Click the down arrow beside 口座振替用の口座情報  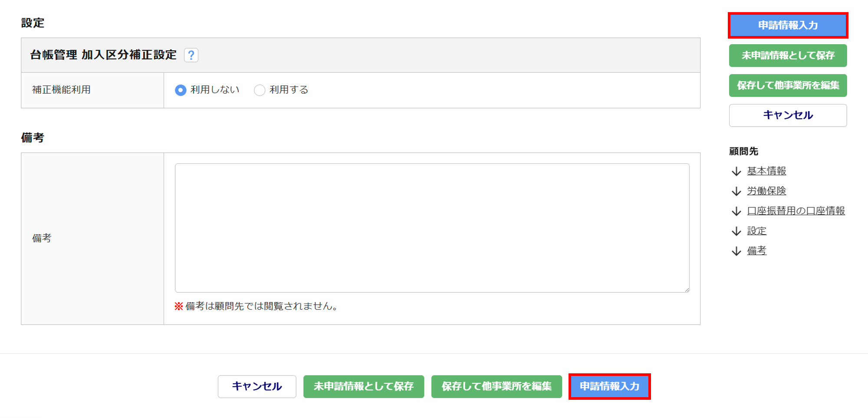[x=736, y=211]
